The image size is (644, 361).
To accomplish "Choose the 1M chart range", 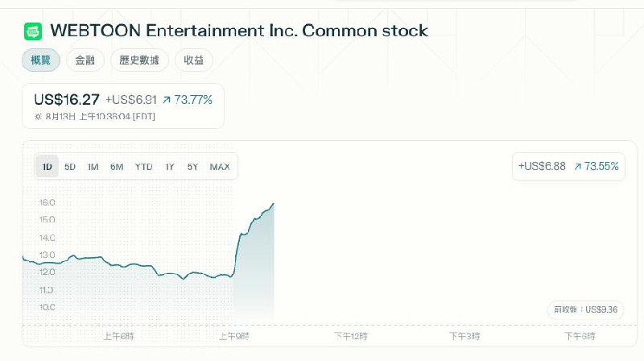I will coord(93,167).
